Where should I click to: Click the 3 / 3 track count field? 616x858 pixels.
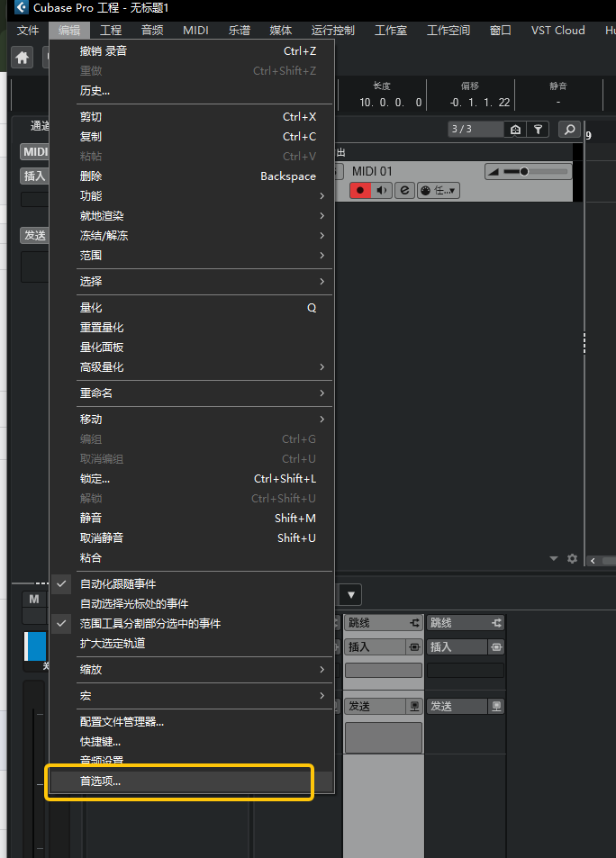click(476, 129)
